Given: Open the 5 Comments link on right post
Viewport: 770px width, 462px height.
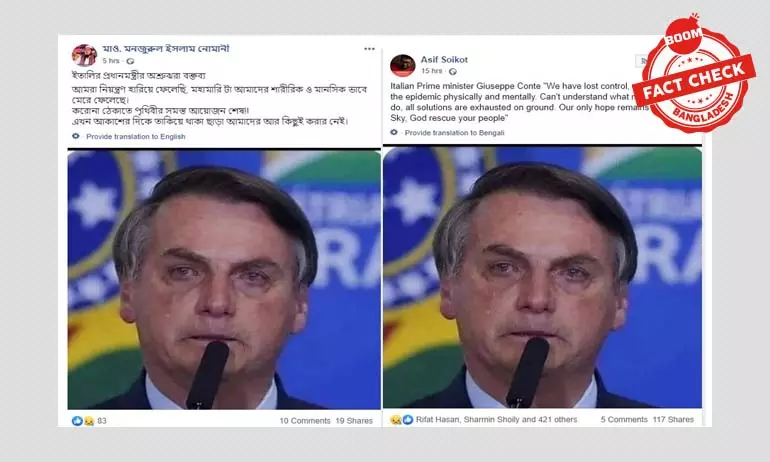Looking at the screenshot, I should (x=624, y=419).
